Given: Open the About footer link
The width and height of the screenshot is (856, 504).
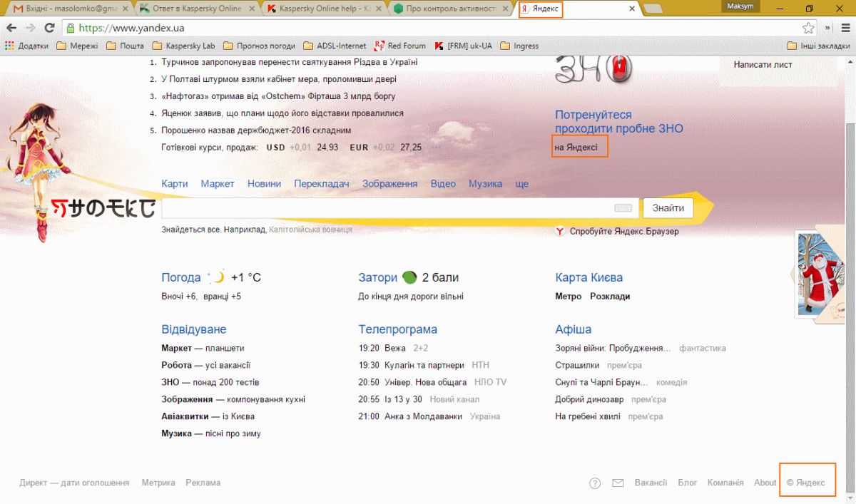Looking at the screenshot, I should pos(765,483).
